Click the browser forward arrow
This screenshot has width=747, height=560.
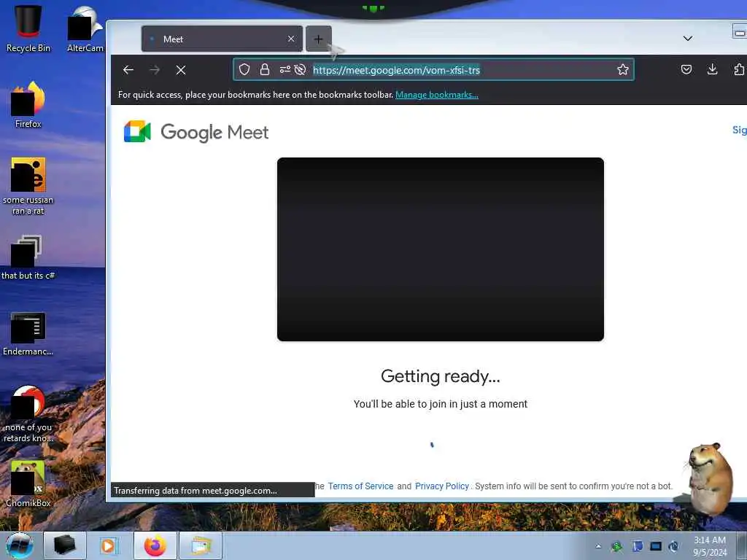point(155,70)
